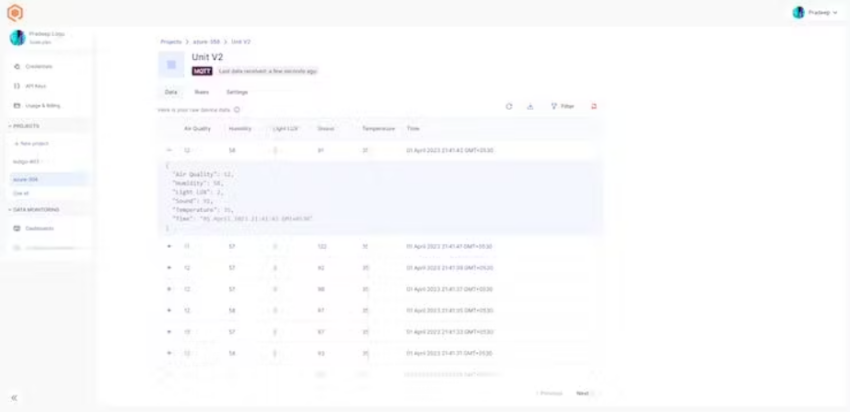Click the info icon beside raw device data

coord(237,110)
